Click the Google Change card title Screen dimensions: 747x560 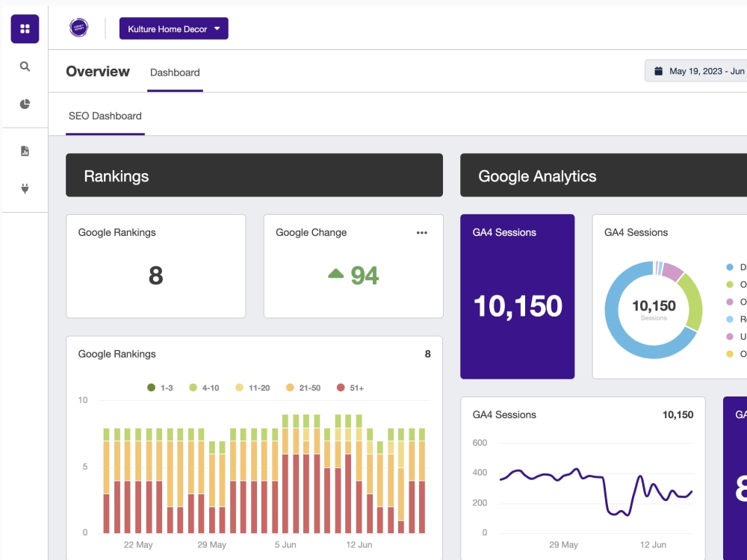point(311,232)
